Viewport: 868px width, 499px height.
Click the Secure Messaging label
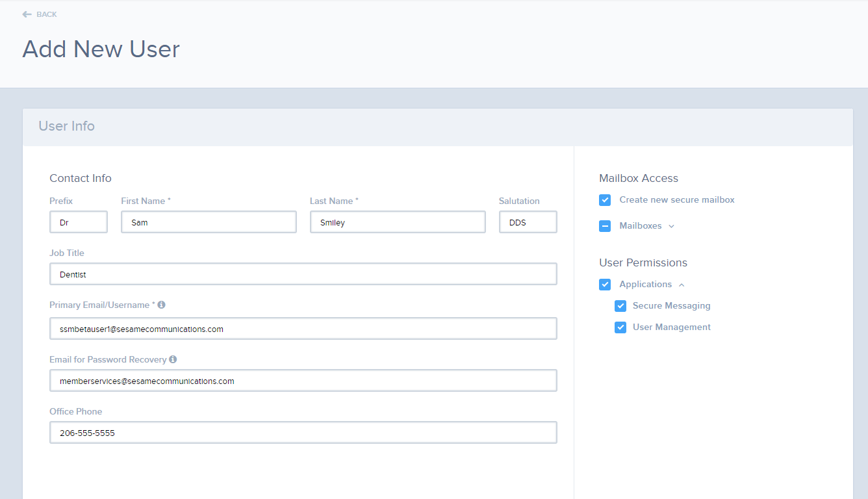click(672, 305)
